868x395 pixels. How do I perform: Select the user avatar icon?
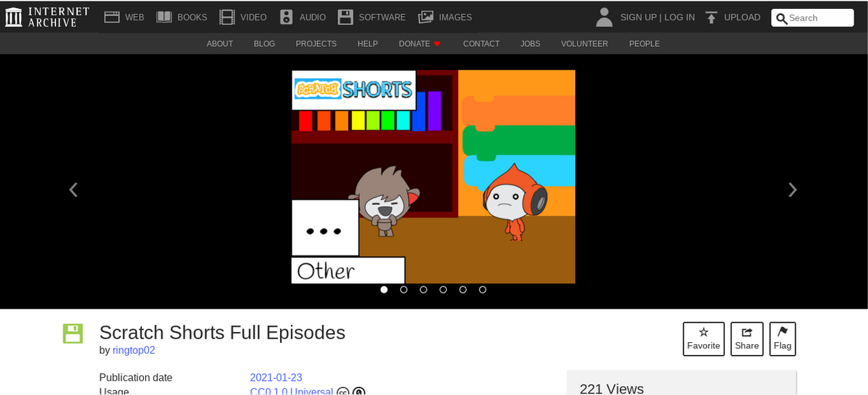click(x=604, y=17)
